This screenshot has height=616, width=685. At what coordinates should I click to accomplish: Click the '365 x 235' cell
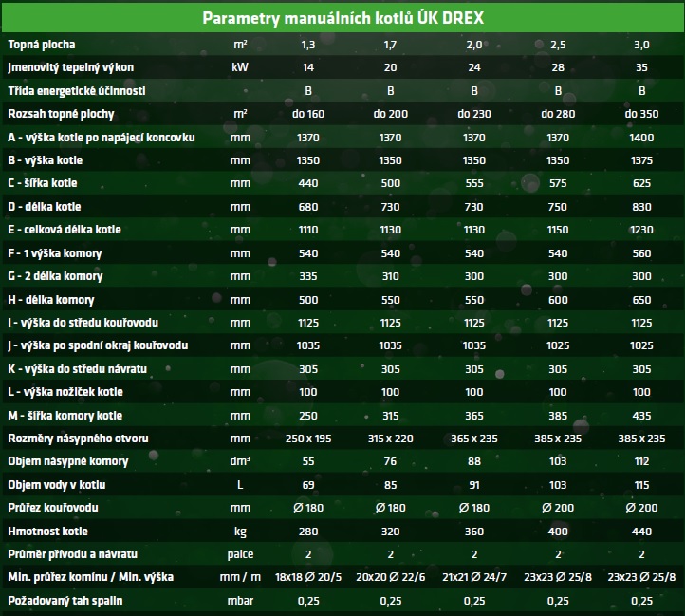click(x=474, y=439)
